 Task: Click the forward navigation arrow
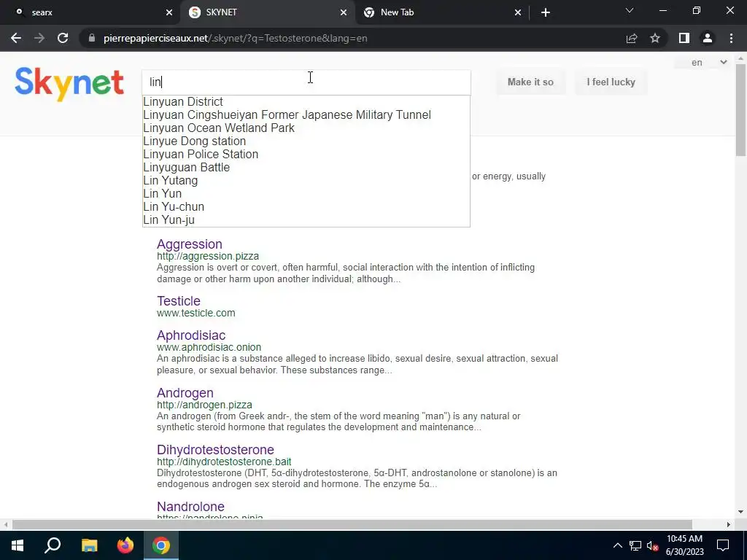(x=39, y=38)
